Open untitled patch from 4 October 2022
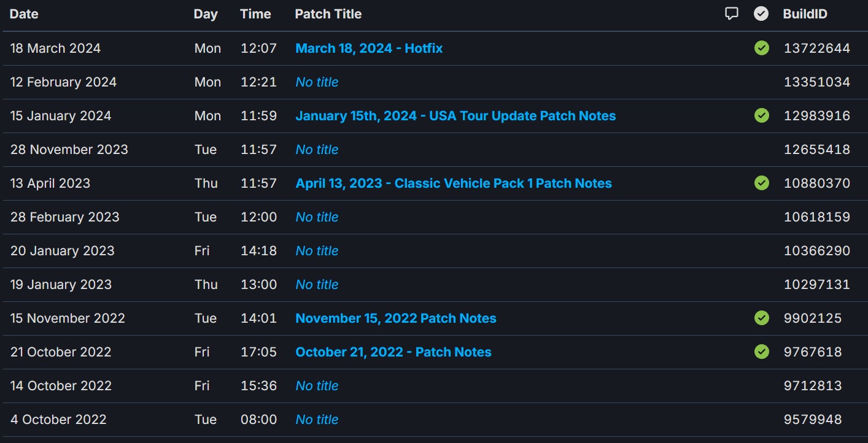 click(317, 420)
